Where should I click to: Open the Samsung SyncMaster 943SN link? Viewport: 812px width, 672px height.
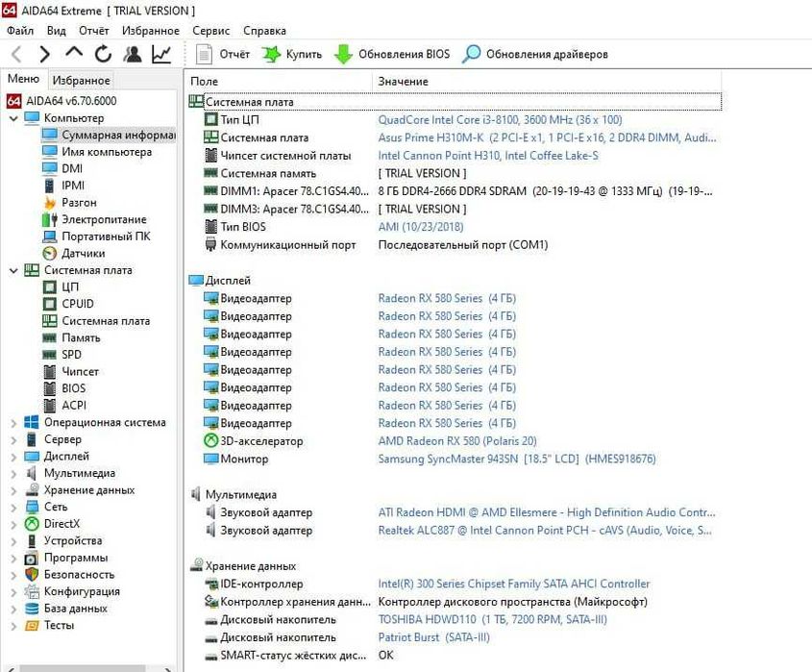click(516, 459)
